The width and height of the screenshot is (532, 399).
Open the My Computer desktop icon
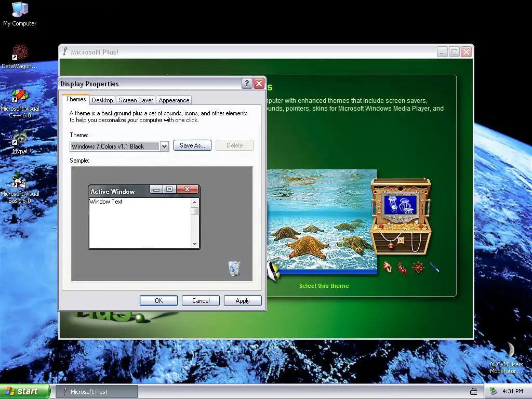pos(20,14)
